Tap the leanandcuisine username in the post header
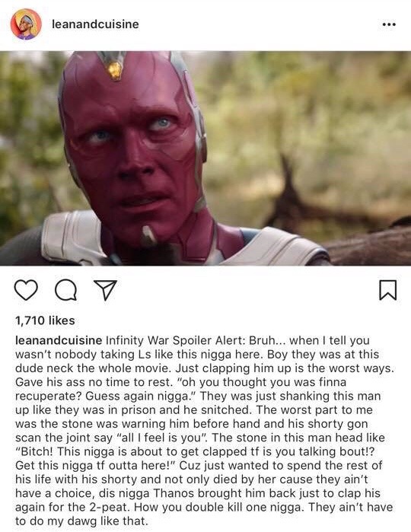This screenshot has height=532, width=411. pyautogui.click(x=95, y=24)
